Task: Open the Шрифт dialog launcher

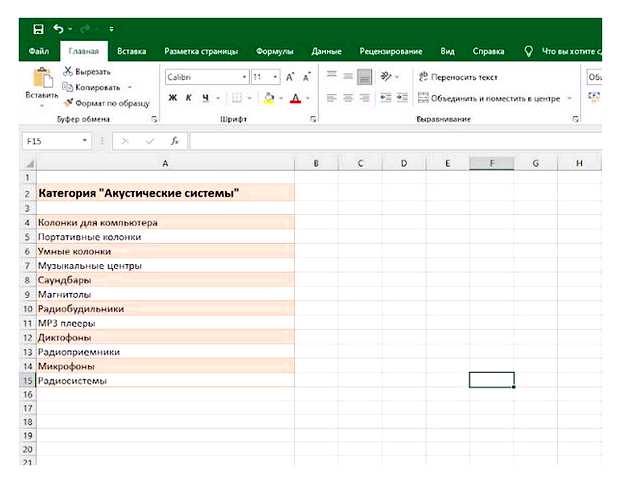Action: (313, 119)
